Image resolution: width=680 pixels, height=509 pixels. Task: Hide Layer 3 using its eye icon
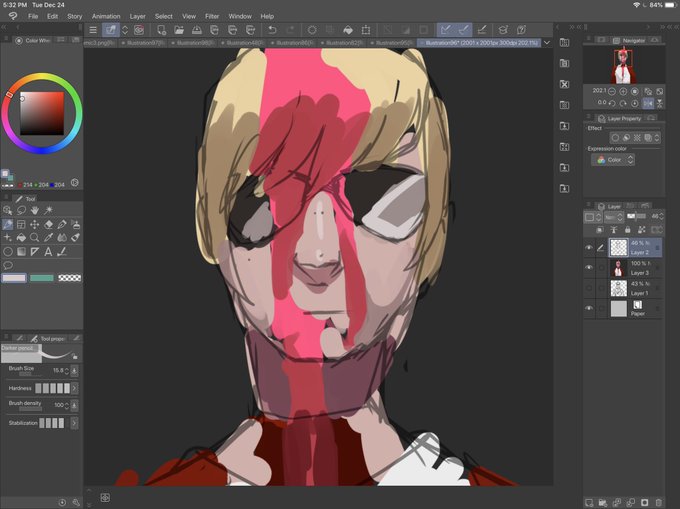[x=589, y=268]
